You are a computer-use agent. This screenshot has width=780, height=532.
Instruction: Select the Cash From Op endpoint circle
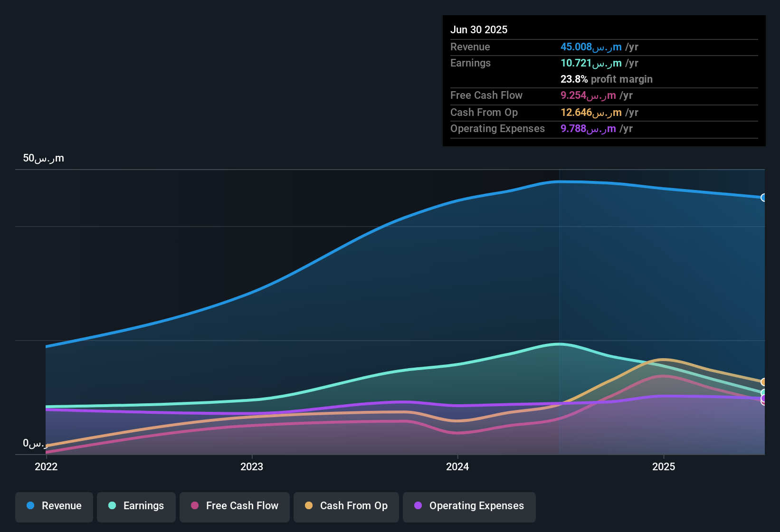[763, 381]
